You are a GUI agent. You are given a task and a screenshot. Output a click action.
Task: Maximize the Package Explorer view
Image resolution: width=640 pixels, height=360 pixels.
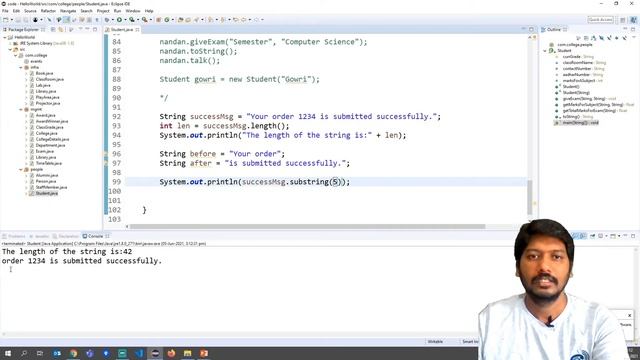coord(95,29)
